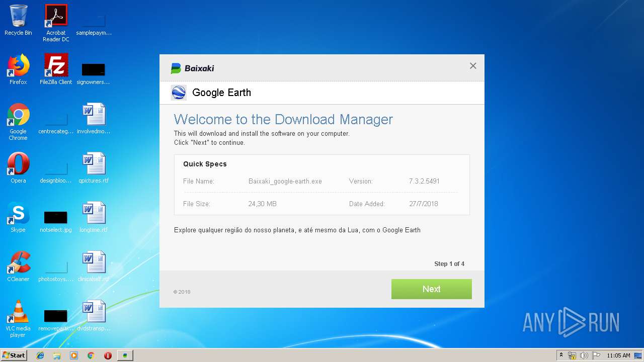Select the samplepaym... desktop file
This screenshot has width=644, height=362.
pos(94,24)
